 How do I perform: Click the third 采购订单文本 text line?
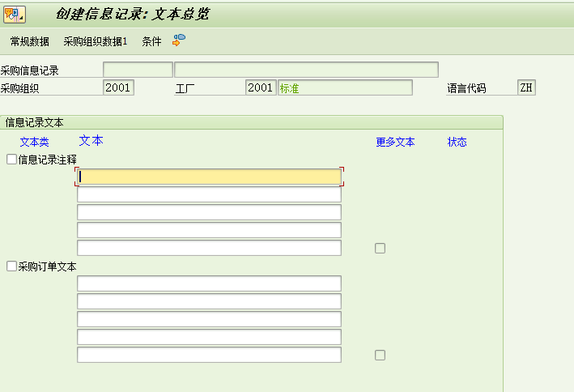(x=209, y=319)
